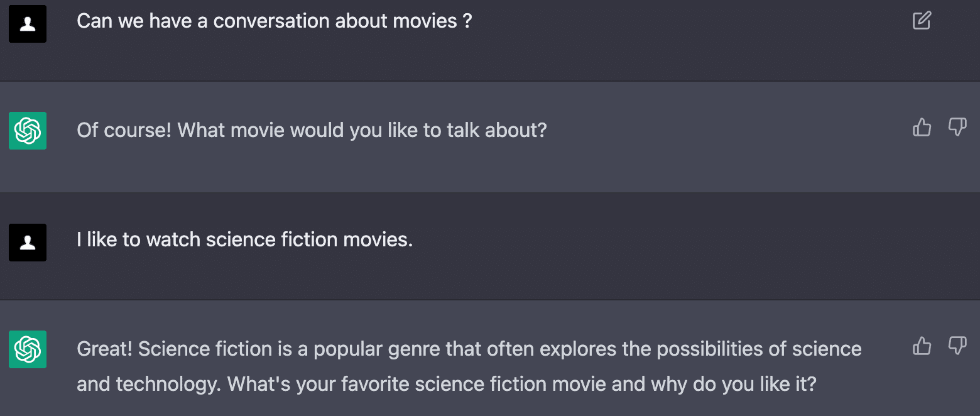Click the line starting 'and technology. What's your favorite'
980x416 pixels.
(x=446, y=384)
